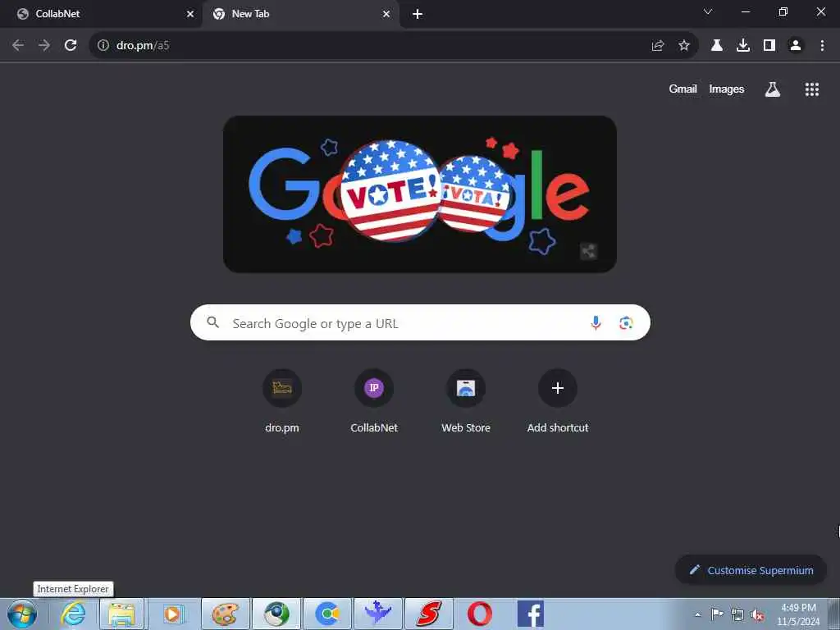Viewport: 840px width, 630px height.
Task: Share the doodle using share icon
Action: [x=588, y=251]
